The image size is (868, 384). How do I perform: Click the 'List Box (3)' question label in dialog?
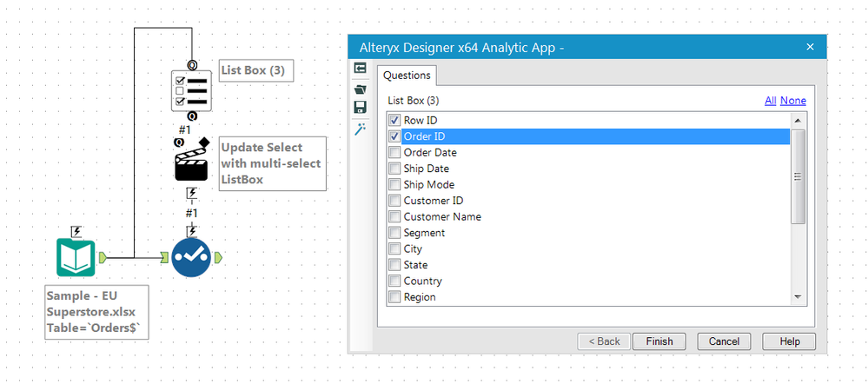[x=414, y=101]
